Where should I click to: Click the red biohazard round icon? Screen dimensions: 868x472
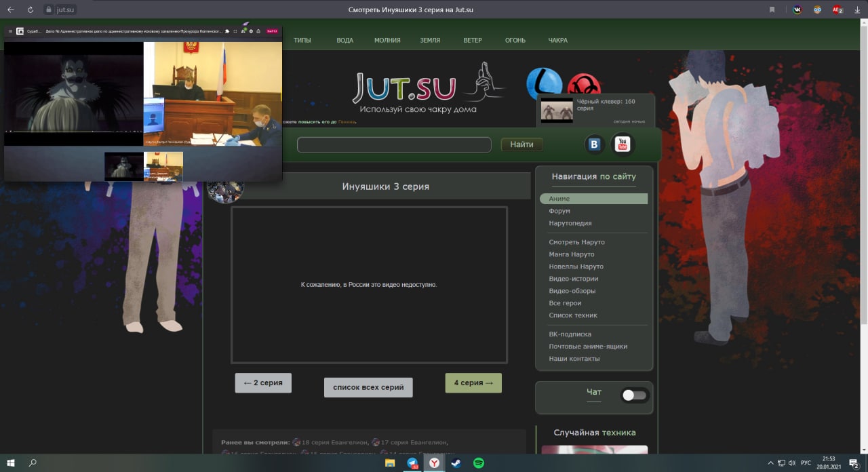click(x=584, y=85)
